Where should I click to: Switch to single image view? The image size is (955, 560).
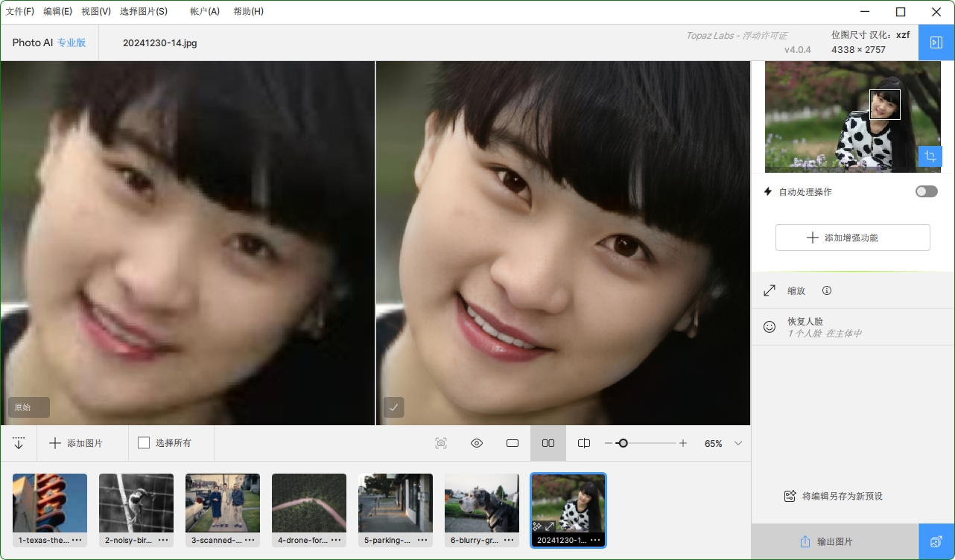[513, 443]
